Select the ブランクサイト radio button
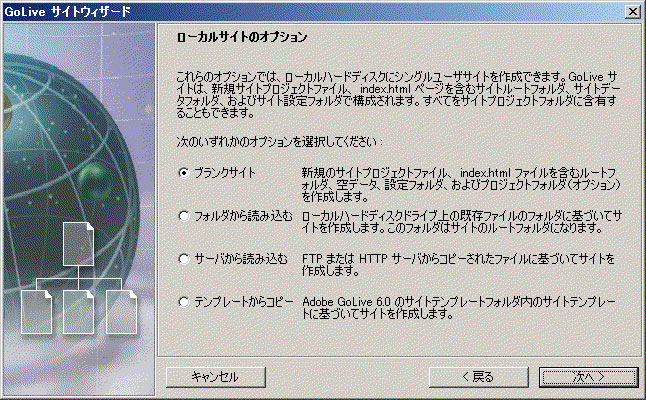 pos(183,172)
